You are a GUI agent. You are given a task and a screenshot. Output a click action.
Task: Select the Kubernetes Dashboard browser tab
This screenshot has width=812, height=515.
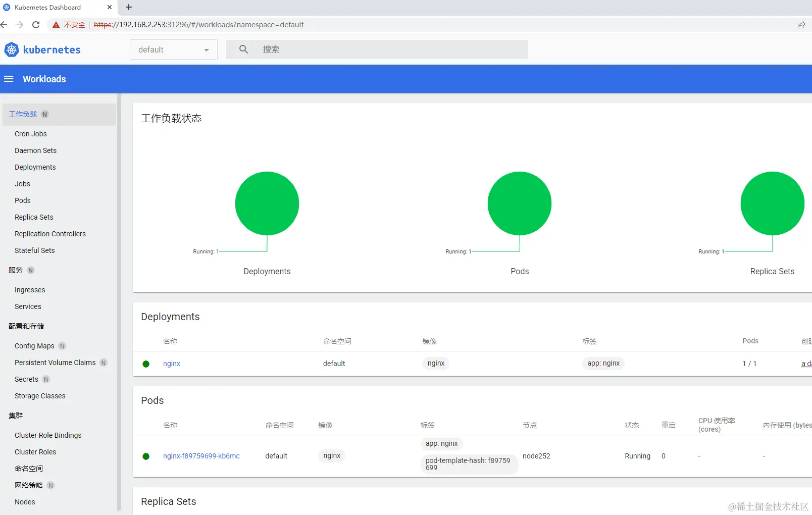point(59,8)
